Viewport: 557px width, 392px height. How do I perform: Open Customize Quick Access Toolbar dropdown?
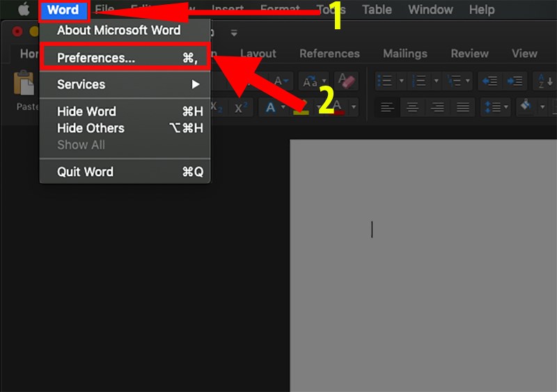234,33
